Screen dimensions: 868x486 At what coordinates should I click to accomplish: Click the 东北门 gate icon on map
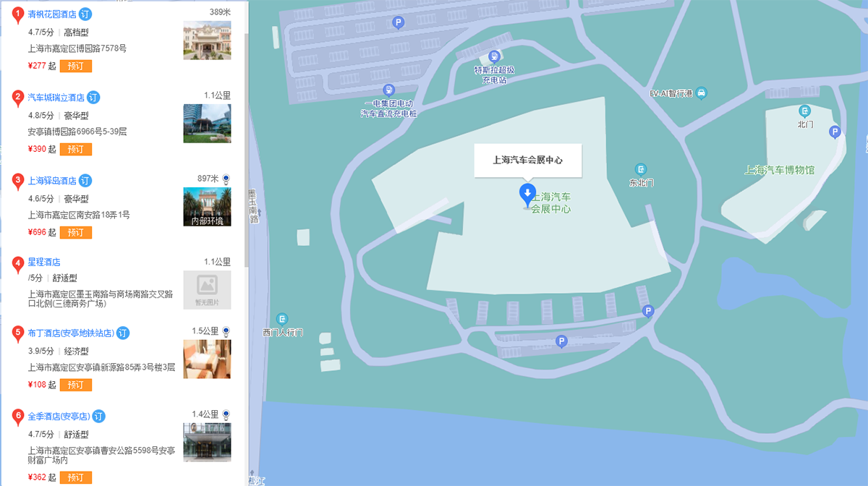[x=641, y=169]
